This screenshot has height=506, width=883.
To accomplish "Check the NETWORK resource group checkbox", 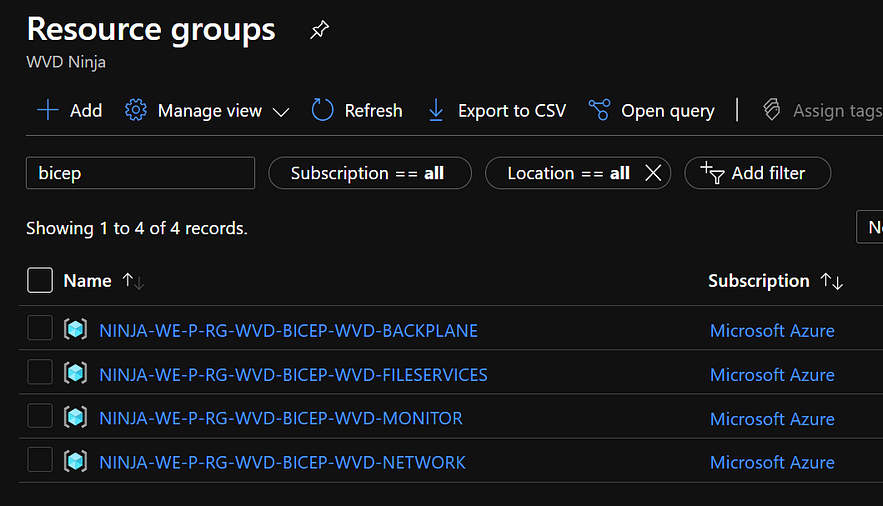I will (x=40, y=459).
